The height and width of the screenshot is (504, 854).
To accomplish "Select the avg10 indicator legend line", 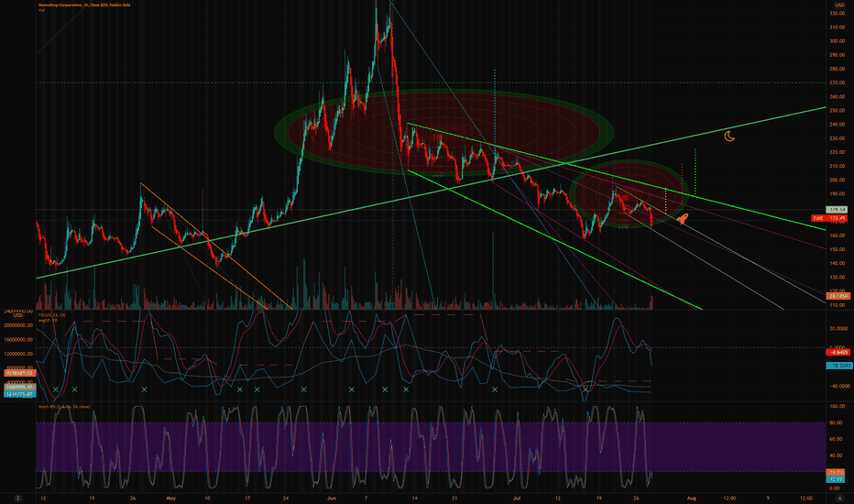I will tap(48, 321).
